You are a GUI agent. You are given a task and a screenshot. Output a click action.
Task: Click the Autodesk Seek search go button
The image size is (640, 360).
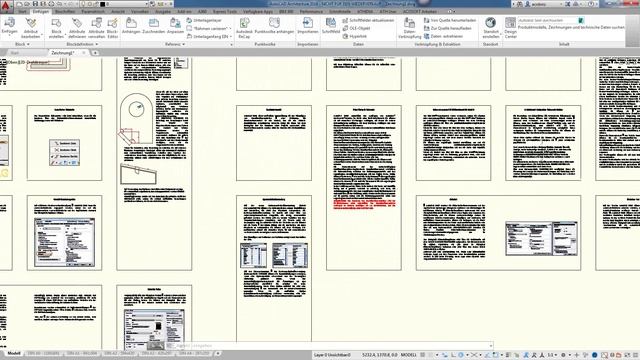(x=581, y=20)
